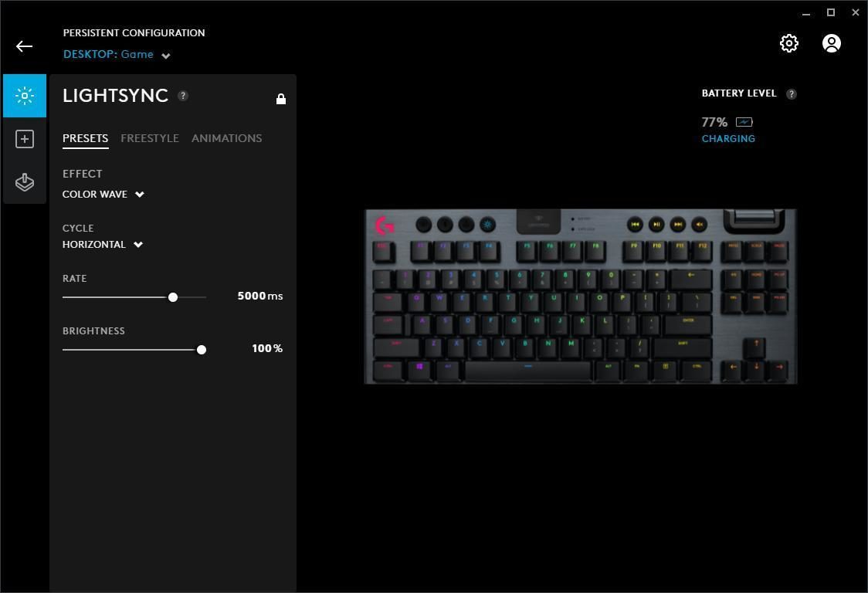Switch to the ANIMATIONS tab
Viewport: 868px width, 593px height.
coord(227,138)
